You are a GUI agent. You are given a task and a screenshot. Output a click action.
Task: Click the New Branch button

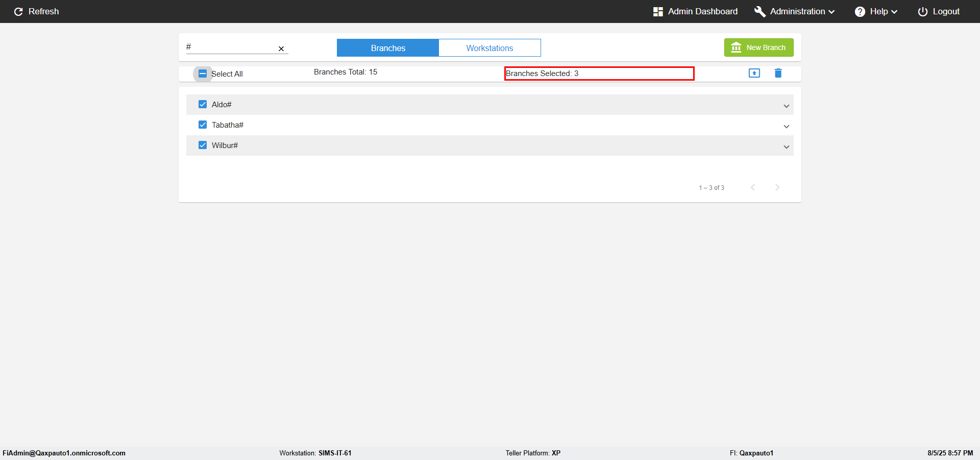click(759, 47)
